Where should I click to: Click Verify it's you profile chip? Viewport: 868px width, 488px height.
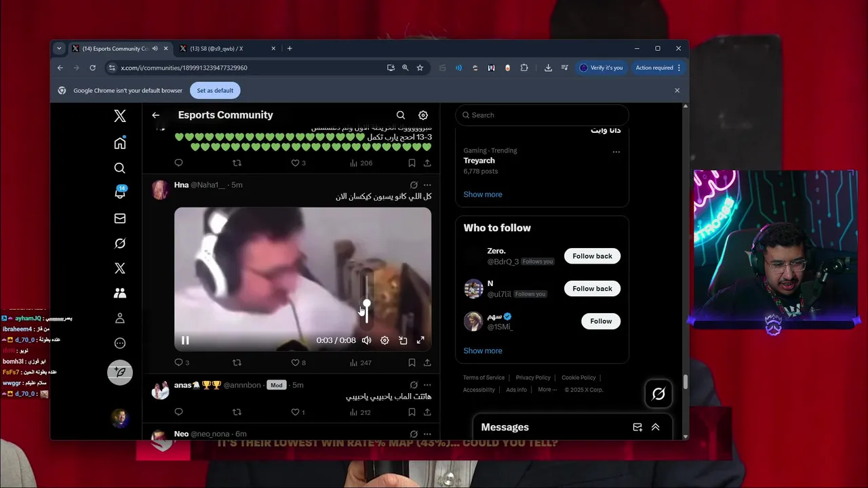[x=601, y=68]
